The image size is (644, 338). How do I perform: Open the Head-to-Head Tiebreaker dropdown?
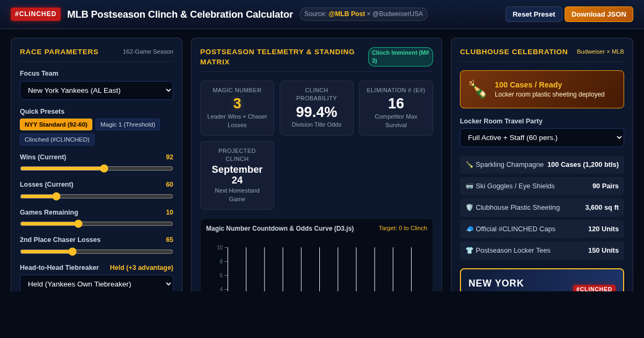tap(97, 284)
